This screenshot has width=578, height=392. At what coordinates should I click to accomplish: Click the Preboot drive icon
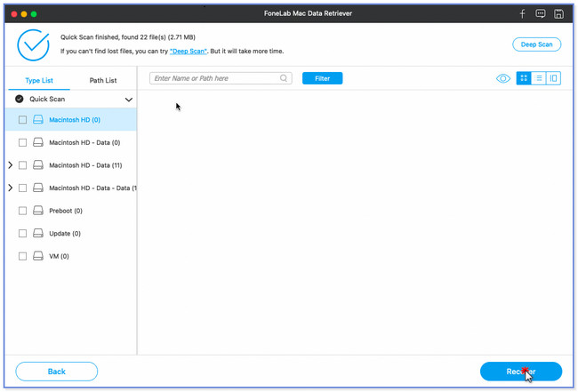click(x=38, y=211)
